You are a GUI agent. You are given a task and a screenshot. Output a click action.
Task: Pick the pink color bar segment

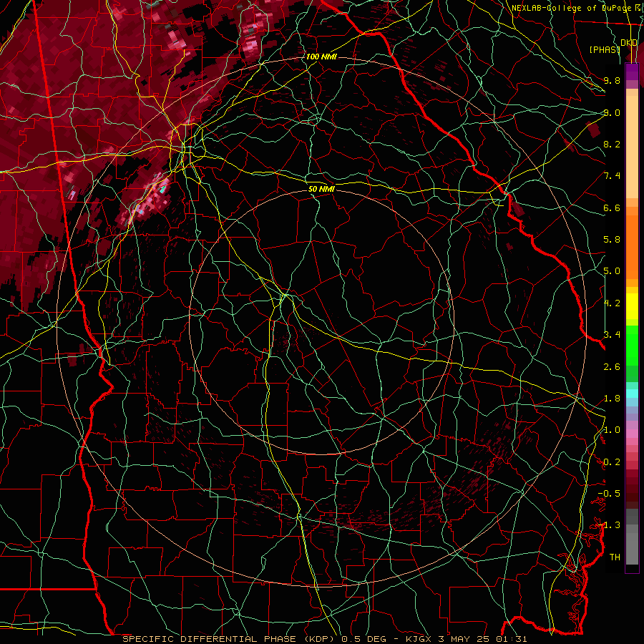[x=632, y=434]
